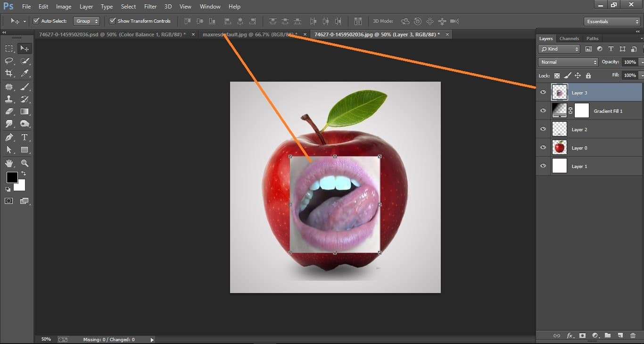Open the blending mode Normal dropdown

click(568, 62)
